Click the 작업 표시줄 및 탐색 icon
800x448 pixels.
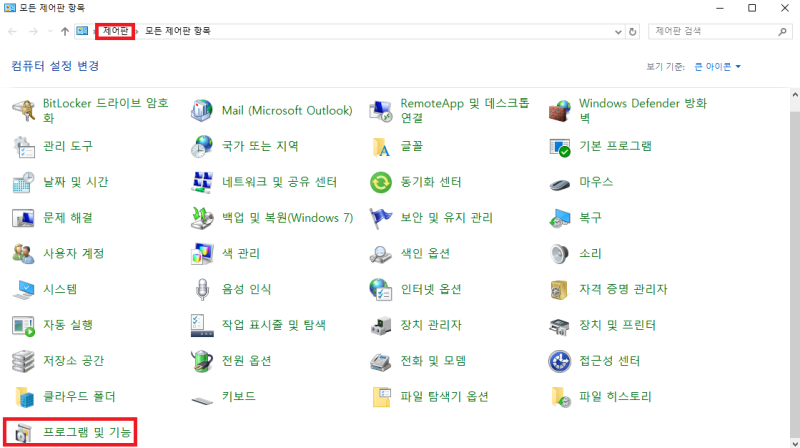(x=202, y=326)
